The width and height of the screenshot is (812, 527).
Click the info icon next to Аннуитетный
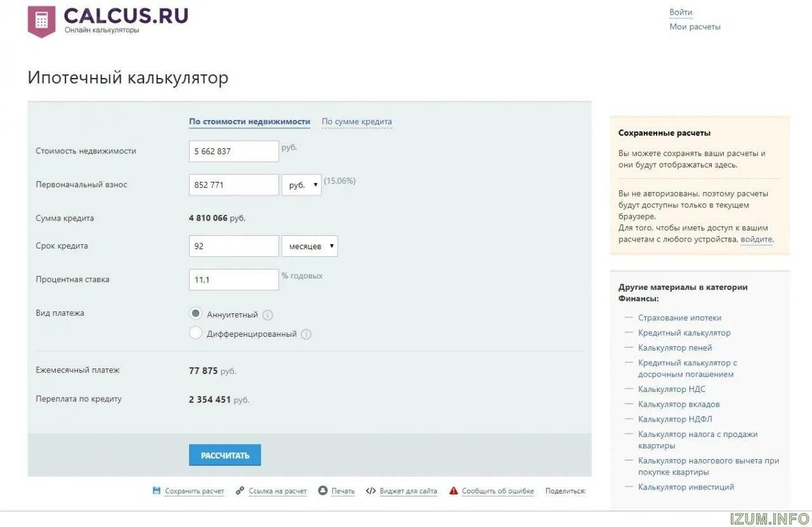(x=268, y=315)
